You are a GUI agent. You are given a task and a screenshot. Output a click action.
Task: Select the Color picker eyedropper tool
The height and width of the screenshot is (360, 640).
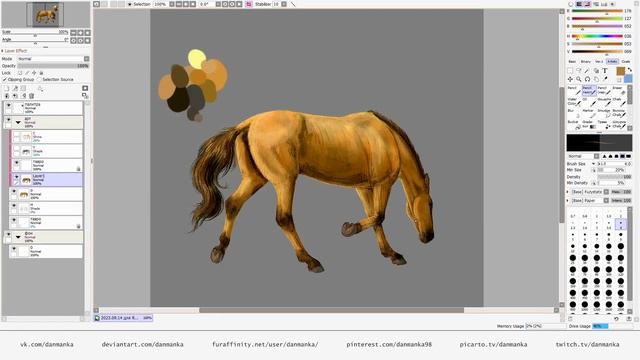(605, 79)
